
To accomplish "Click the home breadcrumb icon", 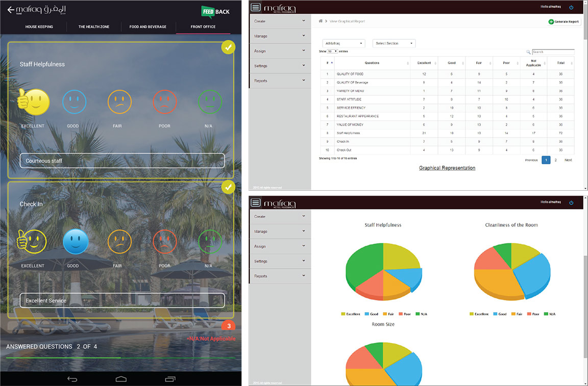I will (321, 21).
